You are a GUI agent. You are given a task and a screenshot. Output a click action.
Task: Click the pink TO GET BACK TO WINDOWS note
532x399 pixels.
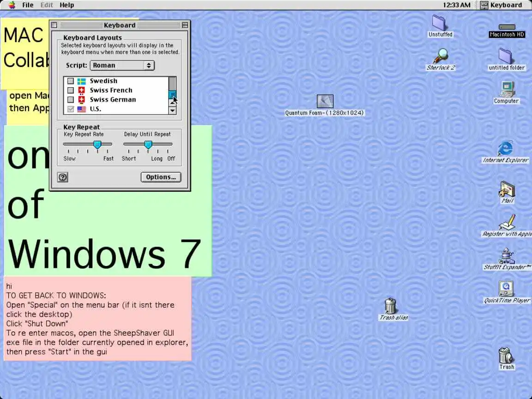tap(97, 319)
